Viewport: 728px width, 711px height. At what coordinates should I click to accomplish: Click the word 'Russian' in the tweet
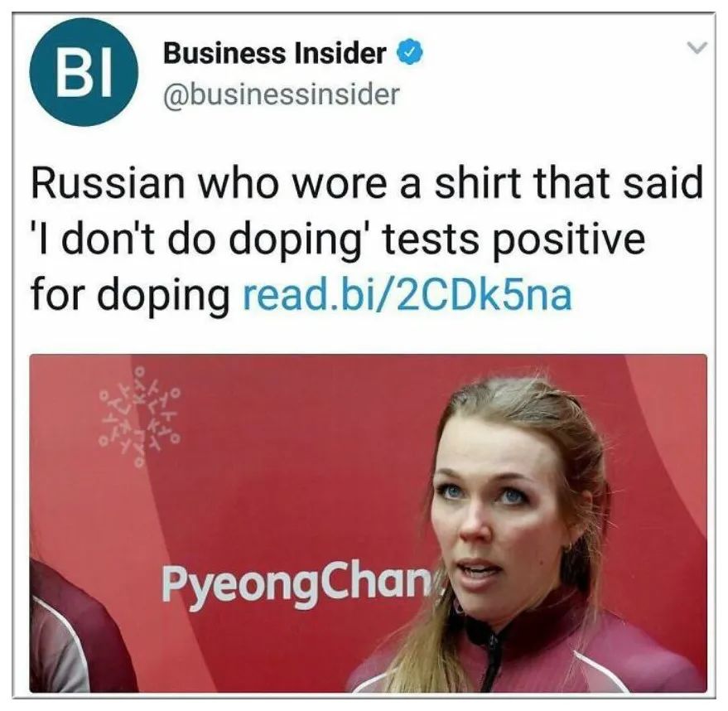coord(108,182)
